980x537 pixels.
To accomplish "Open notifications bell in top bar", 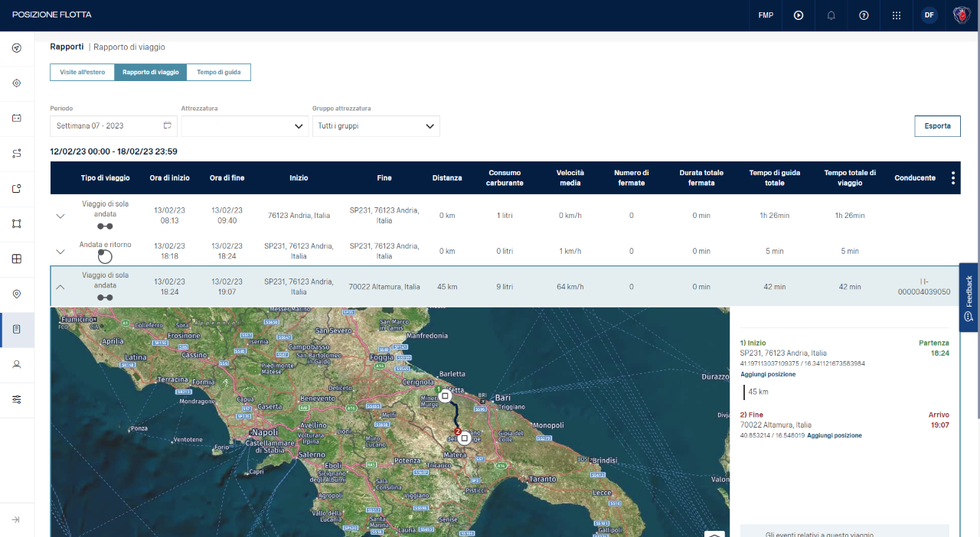I will [x=831, y=15].
